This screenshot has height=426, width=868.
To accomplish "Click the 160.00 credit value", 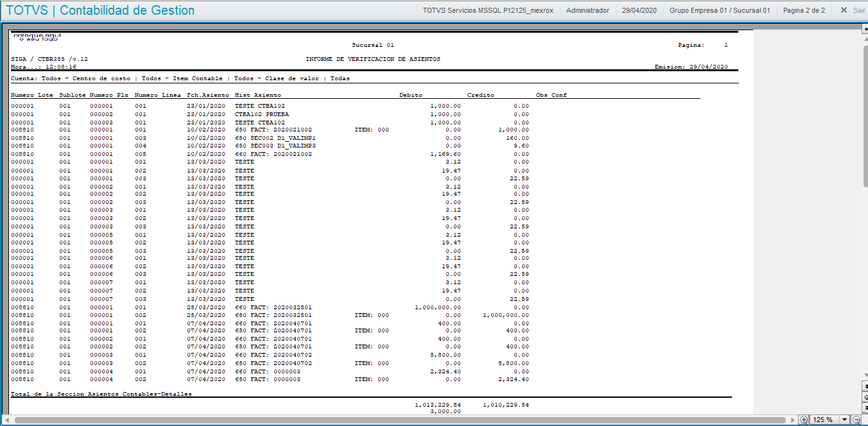I will [x=517, y=138].
